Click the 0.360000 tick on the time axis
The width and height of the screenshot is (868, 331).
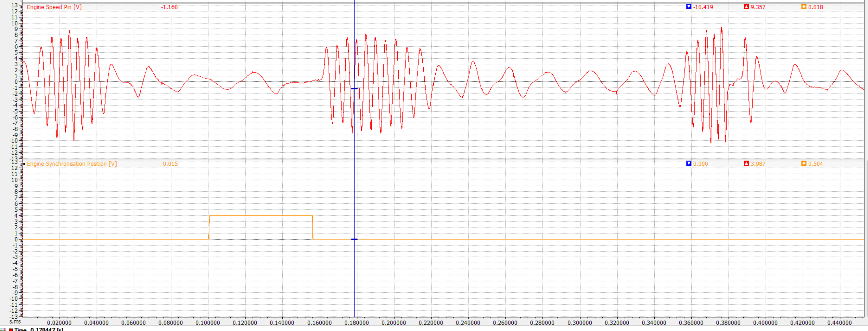691,323
